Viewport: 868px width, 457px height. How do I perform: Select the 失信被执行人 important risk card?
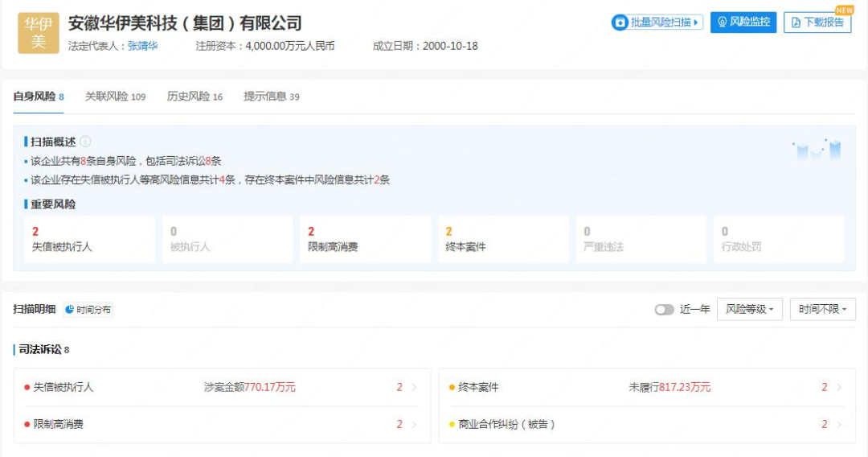tap(87, 240)
